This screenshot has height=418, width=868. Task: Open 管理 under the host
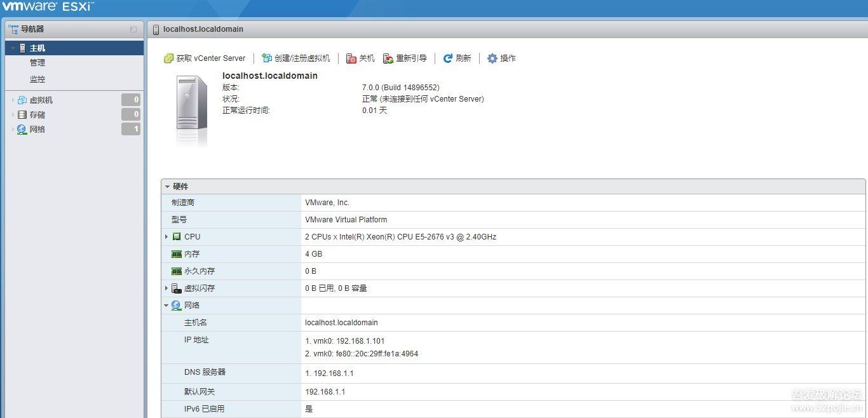[37, 63]
